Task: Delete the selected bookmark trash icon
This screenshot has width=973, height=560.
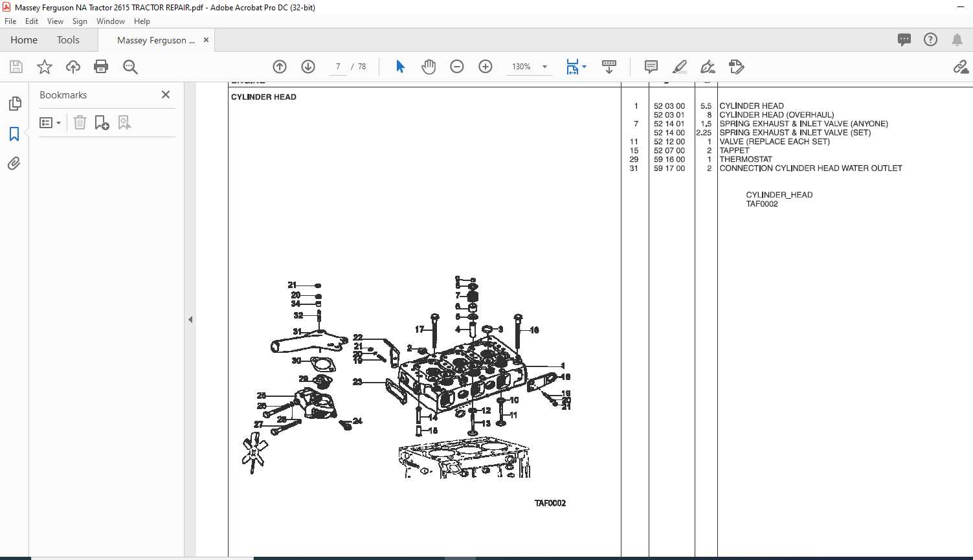Action: pos(80,123)
